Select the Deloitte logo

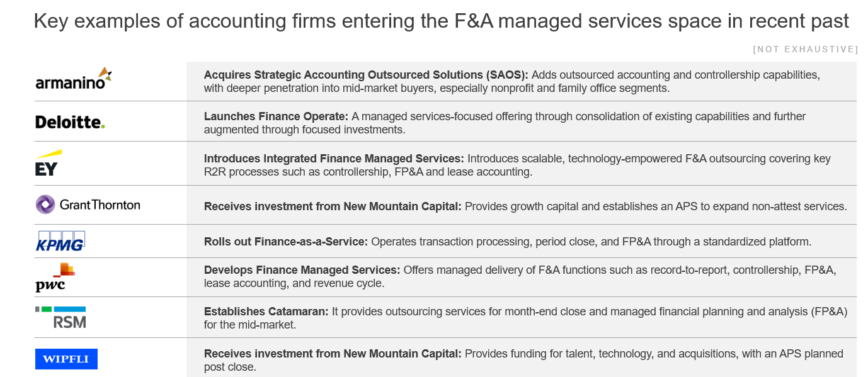point(70,122)
